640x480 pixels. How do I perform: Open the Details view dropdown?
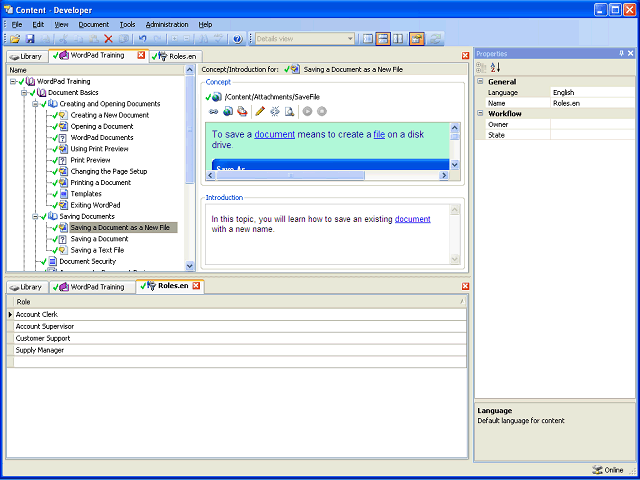coord(350,39)
